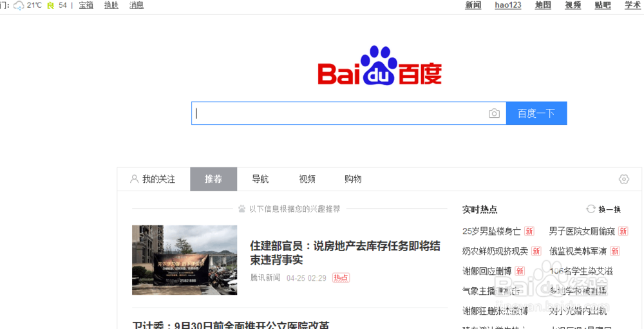Select the 推荐 tab
Image resolution: width=644 pixels, height=329 pixels.
[x=214, y=179]
